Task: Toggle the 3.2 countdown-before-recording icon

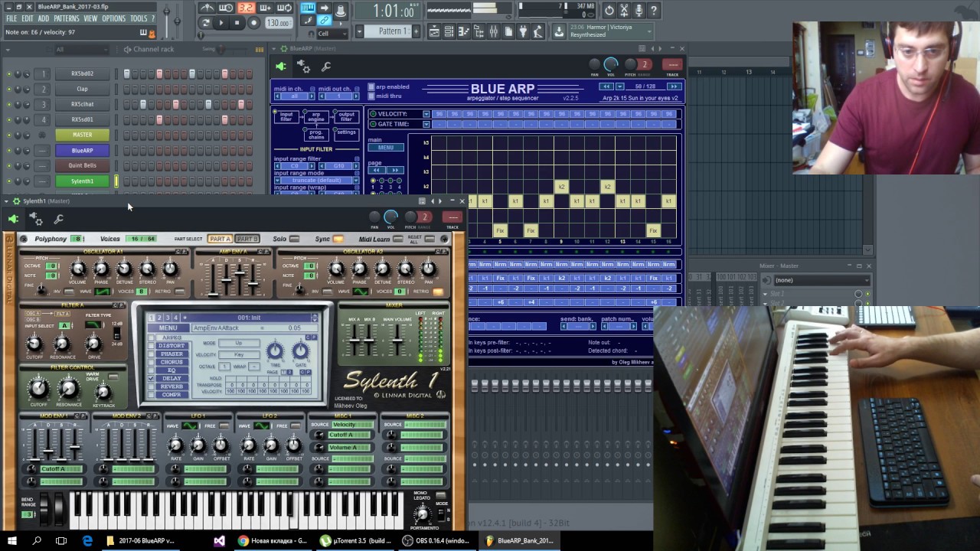Action: [245, 8]
